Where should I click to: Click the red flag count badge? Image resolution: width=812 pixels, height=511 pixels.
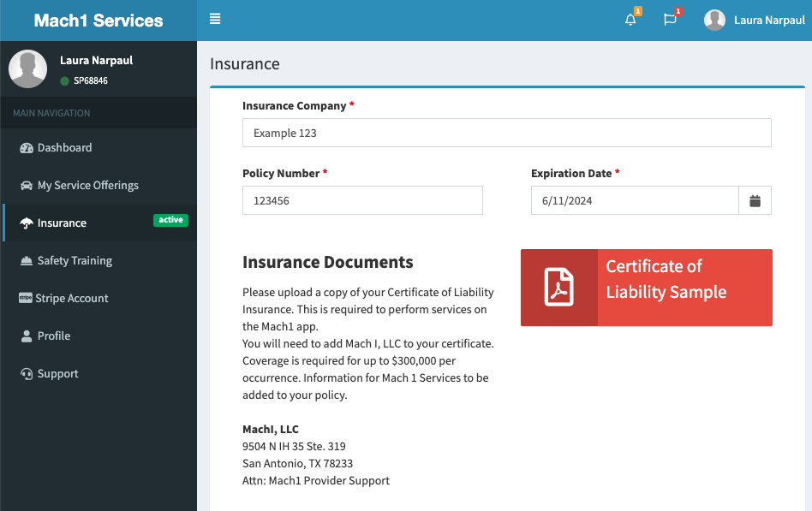coord(678,11)
